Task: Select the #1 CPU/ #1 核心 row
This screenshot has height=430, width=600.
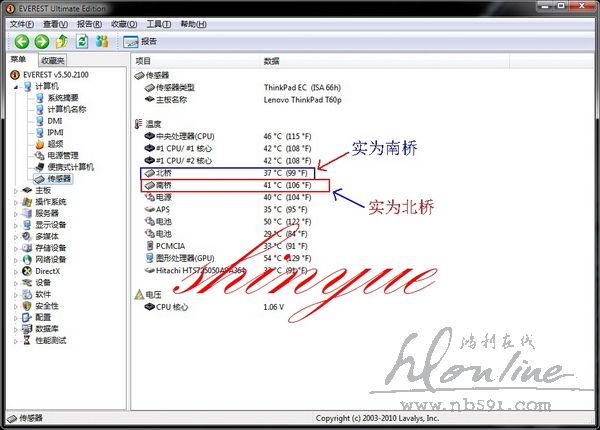Action: (x=228, y=148)
